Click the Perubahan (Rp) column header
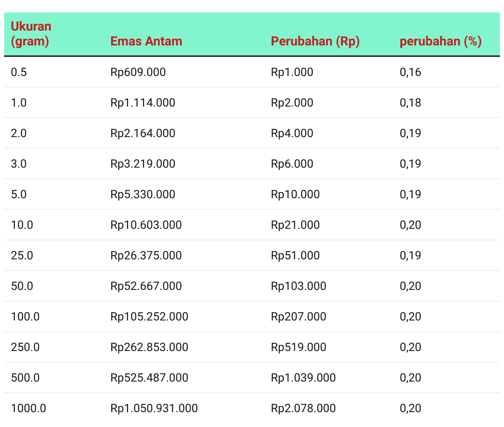This screenshot has width=504, height=427. (x=315, y=41)
